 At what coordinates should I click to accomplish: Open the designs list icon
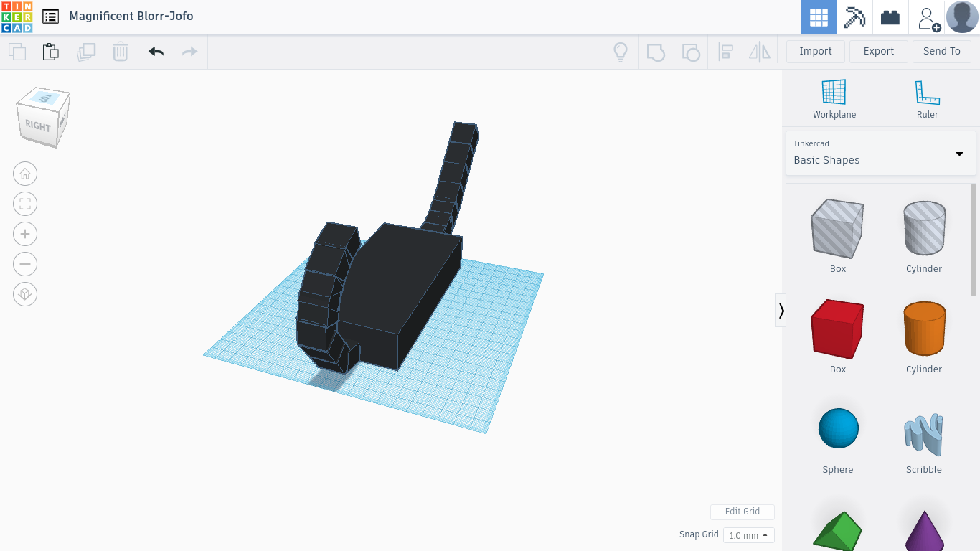[x=50, y=17]
